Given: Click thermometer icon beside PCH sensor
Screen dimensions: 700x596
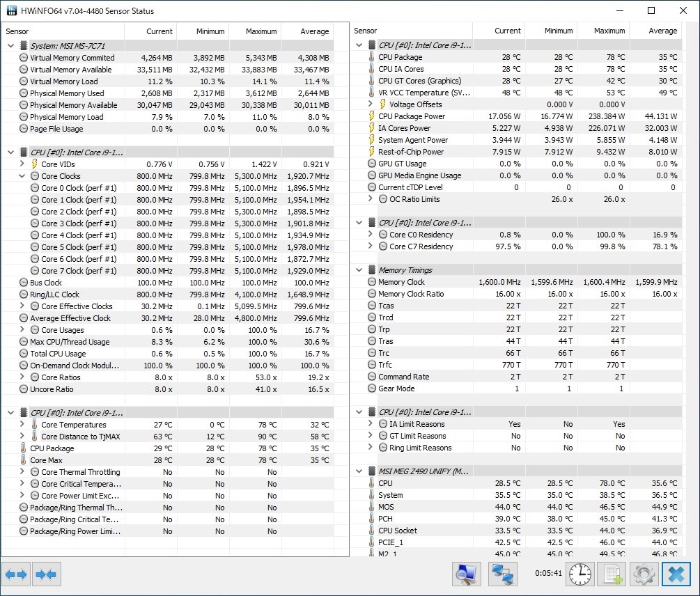Looking at the screenshot, I should point(371,519).
